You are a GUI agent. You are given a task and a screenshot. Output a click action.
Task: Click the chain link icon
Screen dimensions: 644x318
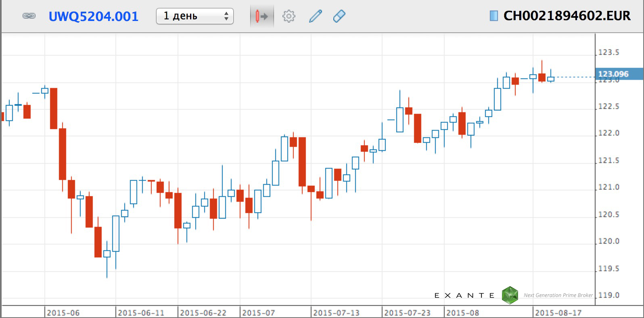pyautogui.click(x=29, y=16)
